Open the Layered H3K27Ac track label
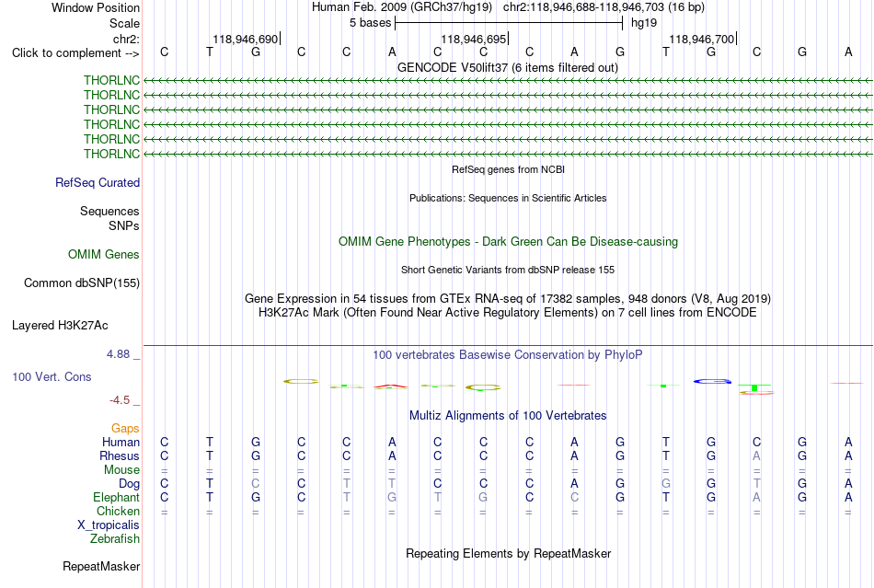Viewport: 874px width, 588px height. coord(60,326)
